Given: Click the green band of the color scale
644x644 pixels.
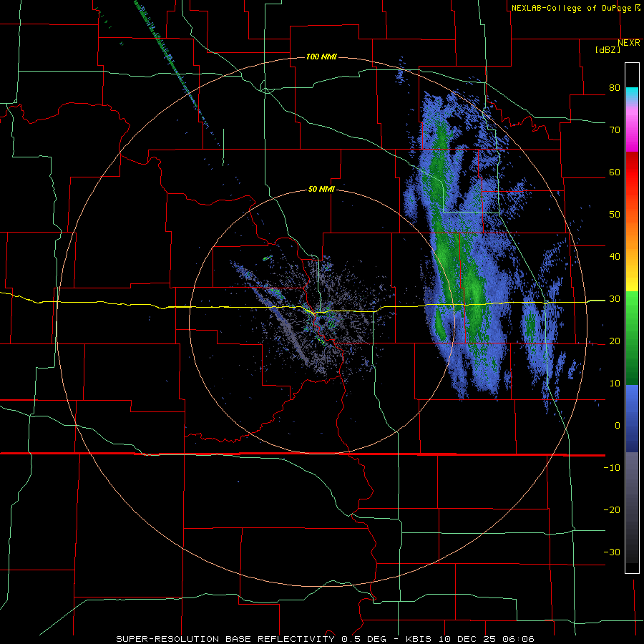Looking at the screenshot, I should [632, 338].
